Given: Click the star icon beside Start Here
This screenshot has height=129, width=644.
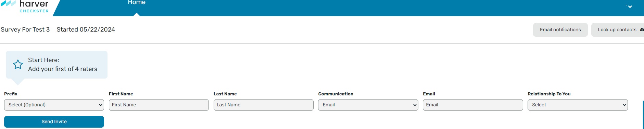Looking at the screenshot, I should 18,64.
